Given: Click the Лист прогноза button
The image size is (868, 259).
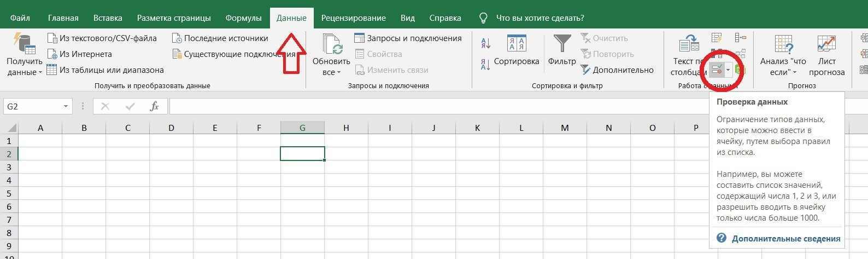Looking at the screenshot, I should tap(826, 55).
